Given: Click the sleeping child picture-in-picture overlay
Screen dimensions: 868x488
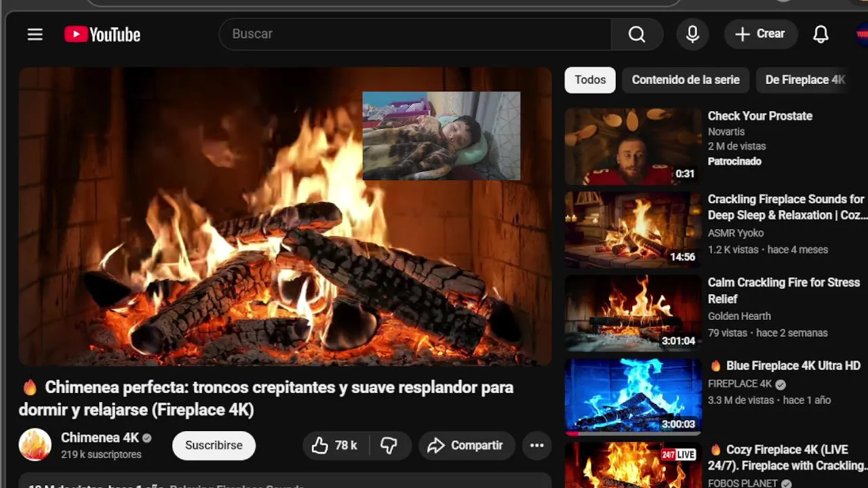Looking at the screenshot, I should (441, 136).
